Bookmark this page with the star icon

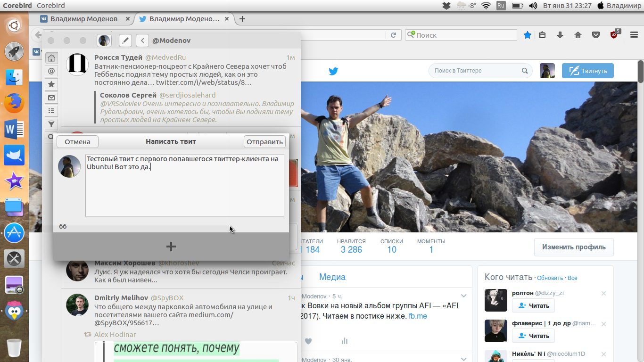pyautogui.click(x=528, y=35)
